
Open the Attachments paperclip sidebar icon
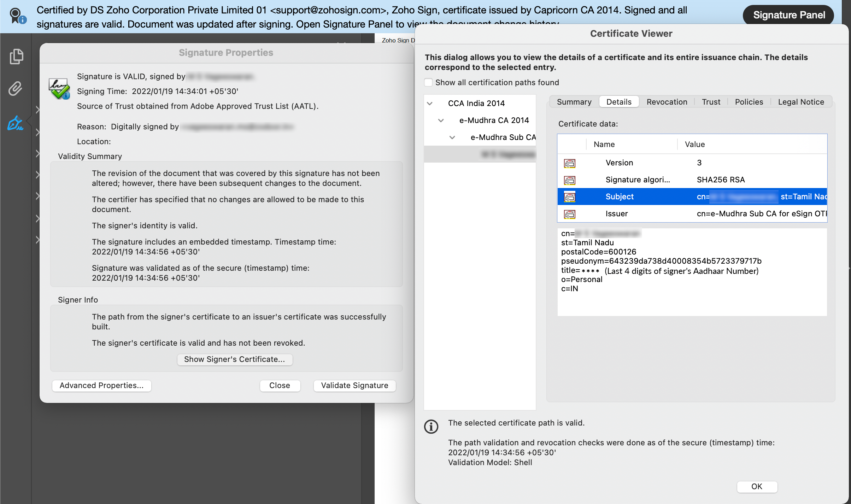click(x=16, y=88)
